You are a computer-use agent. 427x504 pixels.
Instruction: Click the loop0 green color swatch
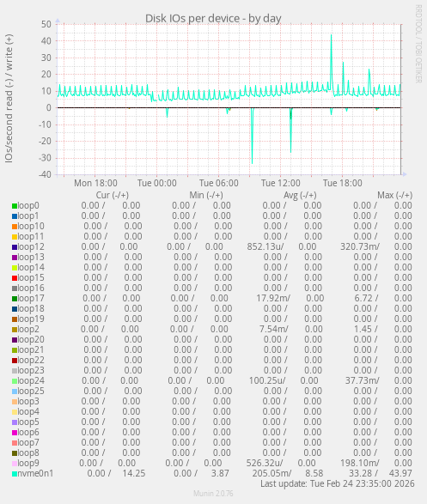(15, 206)
